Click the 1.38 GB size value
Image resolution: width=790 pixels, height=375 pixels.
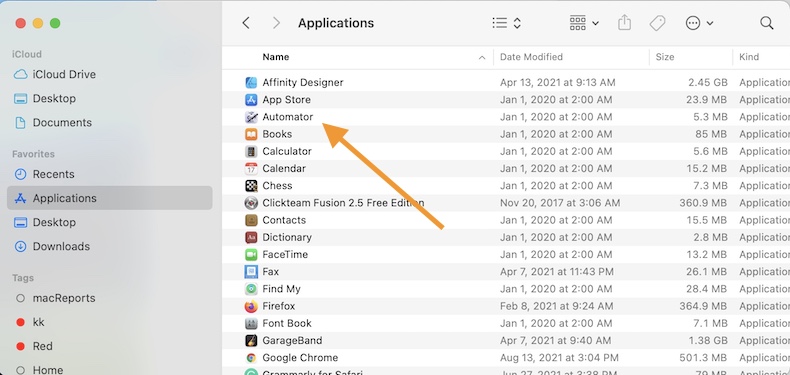[707, 341]
